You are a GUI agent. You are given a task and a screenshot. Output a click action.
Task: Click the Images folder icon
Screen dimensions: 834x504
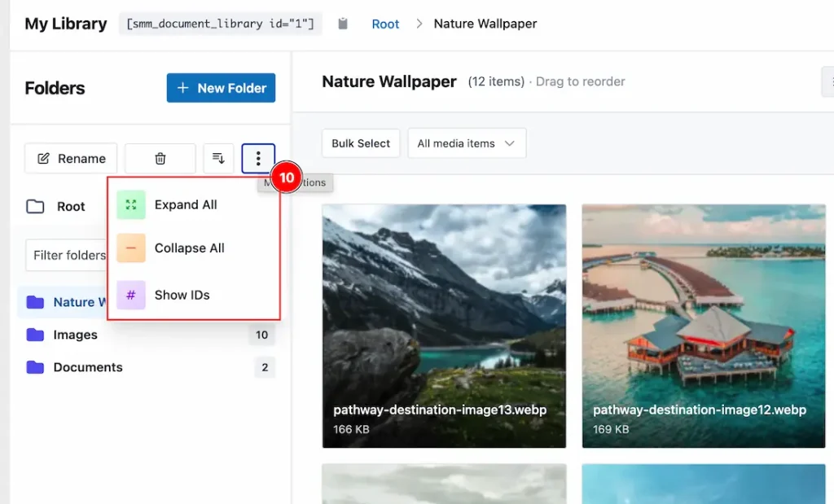pos(35,335)
